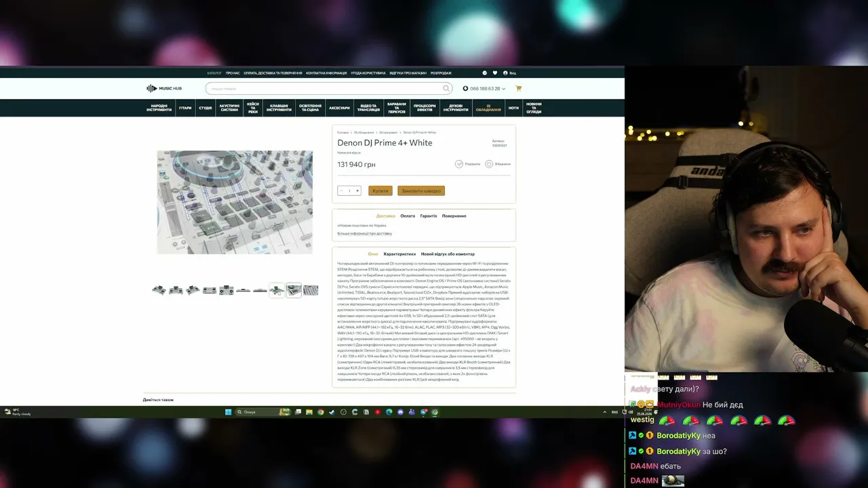Viewport: 868px width, 488px height.
Task: Click the Замовити швидко quick order button
Action: click(421, 190)
